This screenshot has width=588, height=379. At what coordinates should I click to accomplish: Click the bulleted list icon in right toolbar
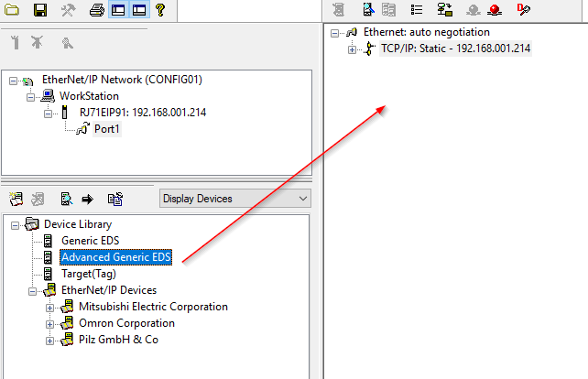416,10
